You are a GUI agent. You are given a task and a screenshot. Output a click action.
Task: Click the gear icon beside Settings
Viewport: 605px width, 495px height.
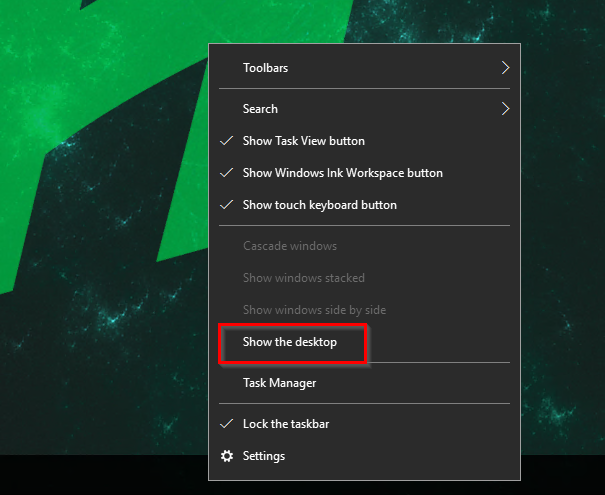pyautogui.click(x=227, y=456)
